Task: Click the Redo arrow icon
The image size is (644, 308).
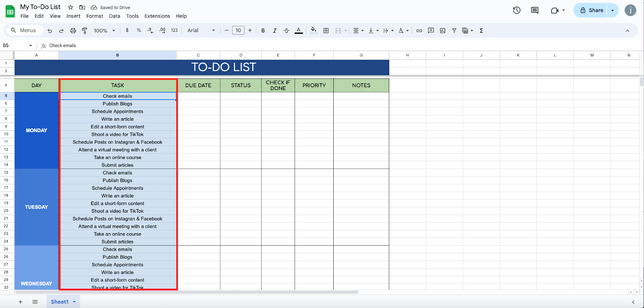Action: pyautogui.click(x=61, y=31)
